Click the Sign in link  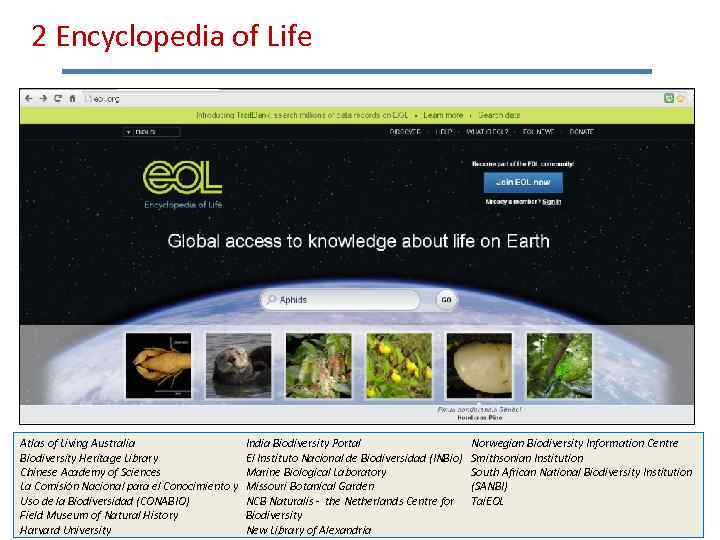click(551, 202)
